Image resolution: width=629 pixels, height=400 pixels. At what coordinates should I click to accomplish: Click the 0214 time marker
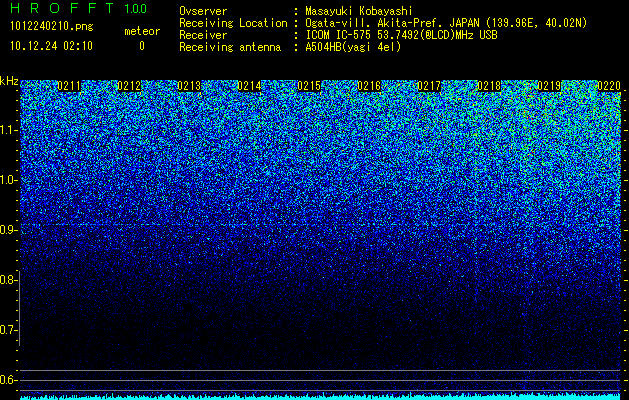coord(249,86)
